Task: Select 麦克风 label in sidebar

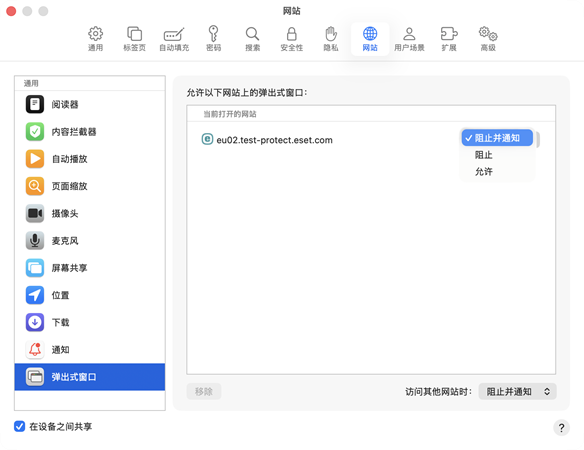Action: 65,241
